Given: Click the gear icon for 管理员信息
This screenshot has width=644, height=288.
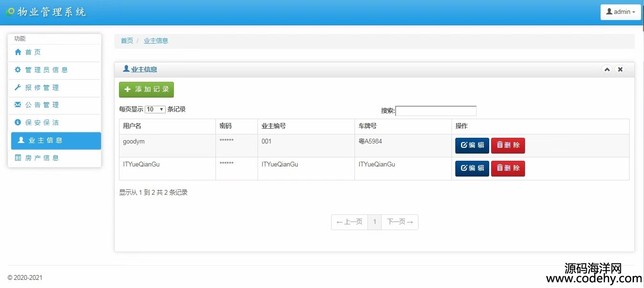Looking at the screenshot, I should click(18, 70).
